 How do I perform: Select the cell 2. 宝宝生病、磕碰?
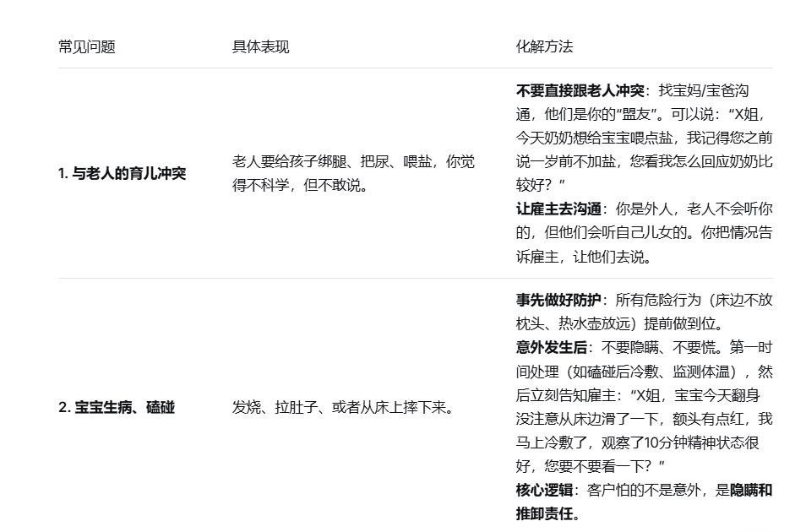tap(117, 408)
